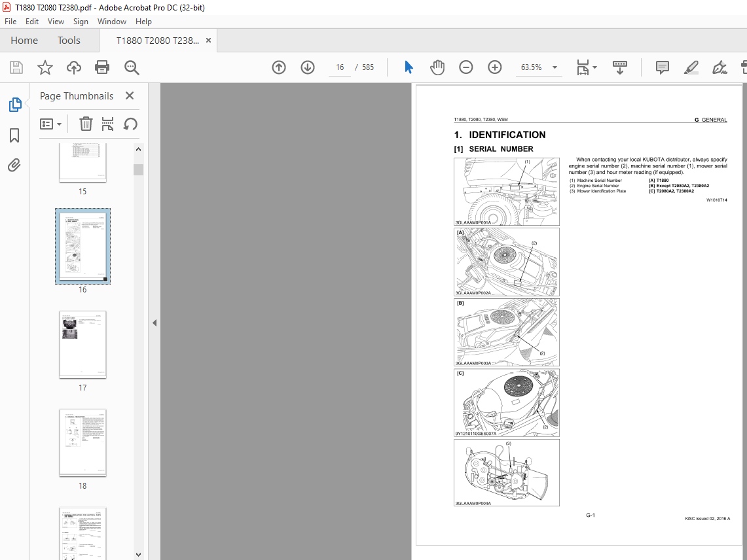Open the zoom level dropdown arrow
Screen dimensions: 747x560
point(555,67)
